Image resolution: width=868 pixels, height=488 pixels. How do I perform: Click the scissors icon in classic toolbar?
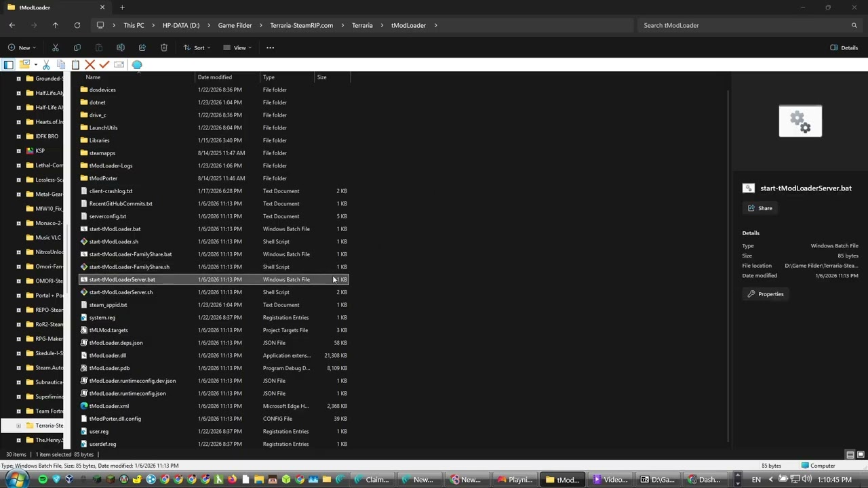click(x=46, y=64)
